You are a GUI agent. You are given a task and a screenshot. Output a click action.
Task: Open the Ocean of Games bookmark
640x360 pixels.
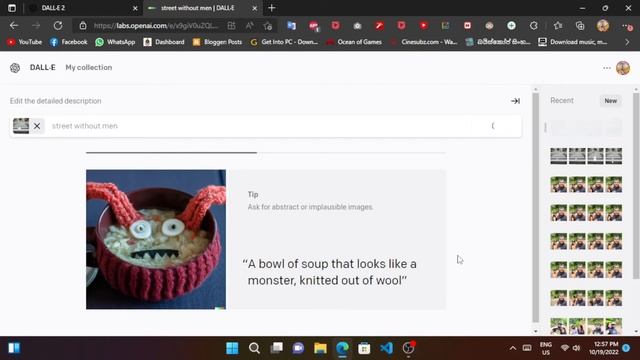[x=354, y=42]
